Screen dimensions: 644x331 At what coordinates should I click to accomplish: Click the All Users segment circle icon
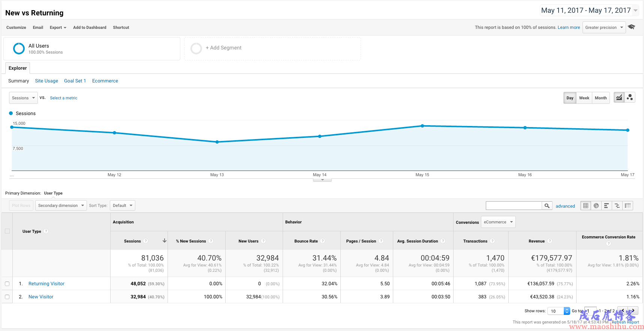click(19, 48)
